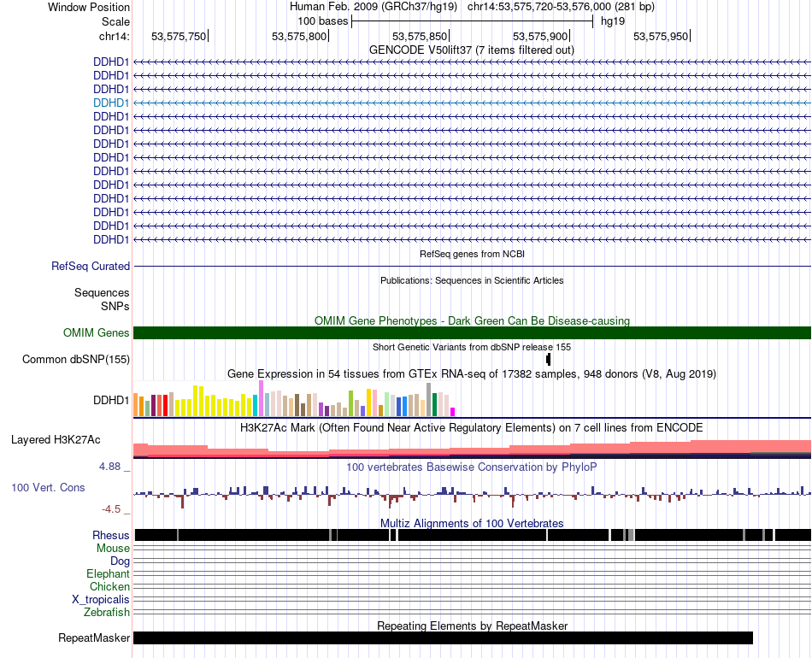This screenshot has width=812, height=658.
Task: Click the SNPs track label
Action: pyautogui.click(x=115, y=306)
